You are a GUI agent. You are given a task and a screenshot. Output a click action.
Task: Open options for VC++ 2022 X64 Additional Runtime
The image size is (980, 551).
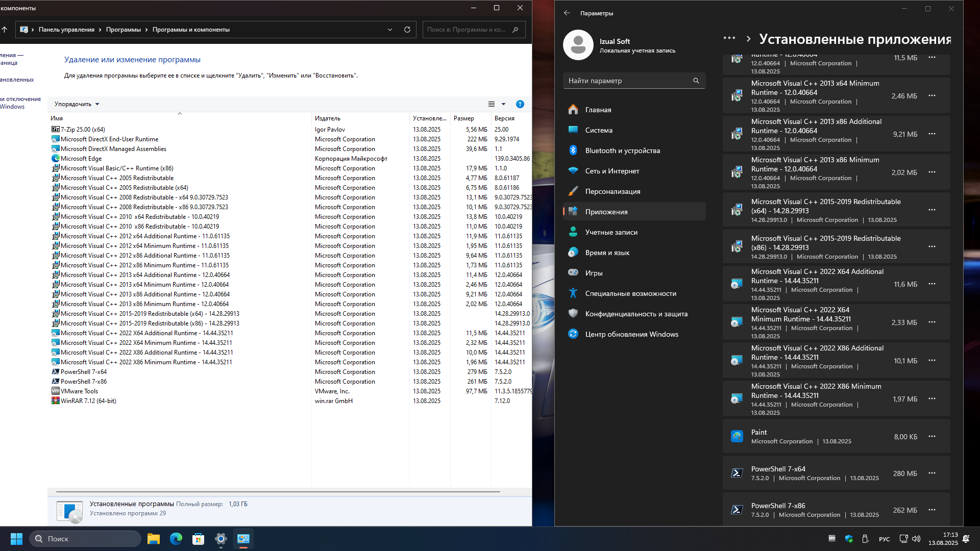tap(932, 284)
